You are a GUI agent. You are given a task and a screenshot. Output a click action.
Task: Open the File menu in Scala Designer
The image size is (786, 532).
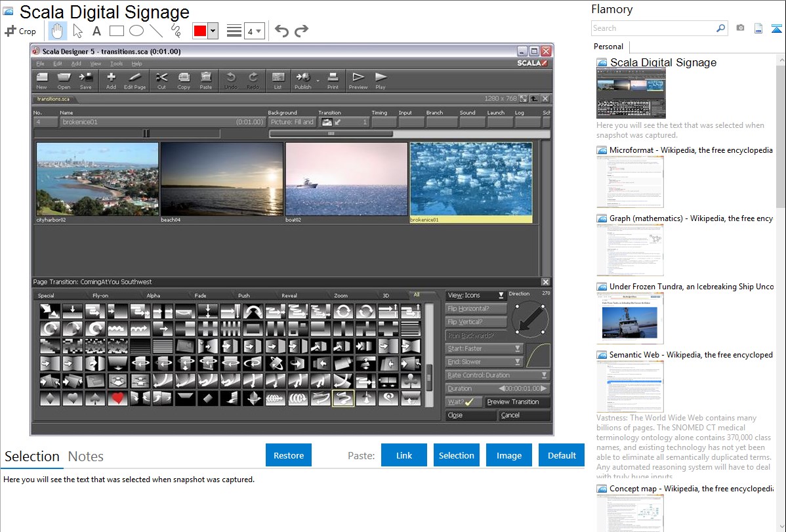40,64
